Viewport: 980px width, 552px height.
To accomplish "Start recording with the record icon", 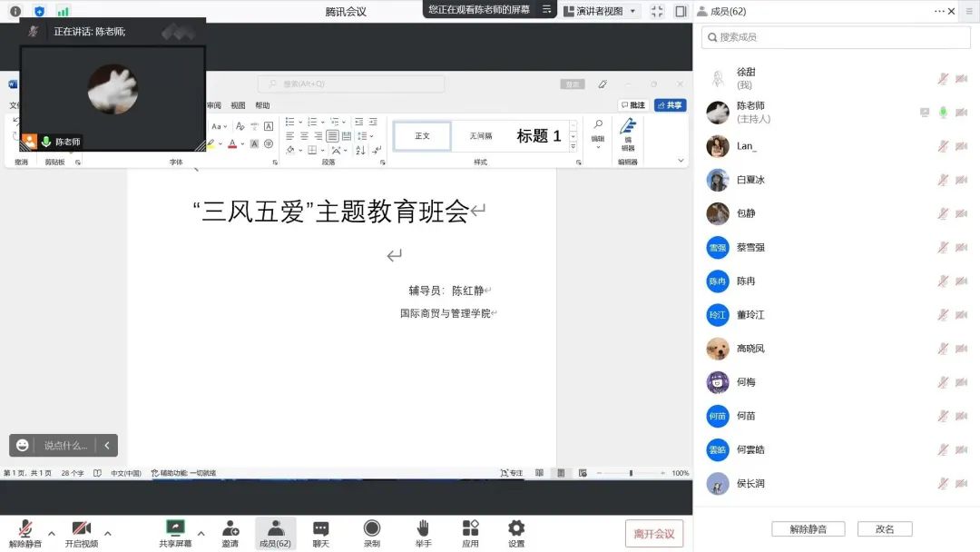I will click(x=372, y=533).
